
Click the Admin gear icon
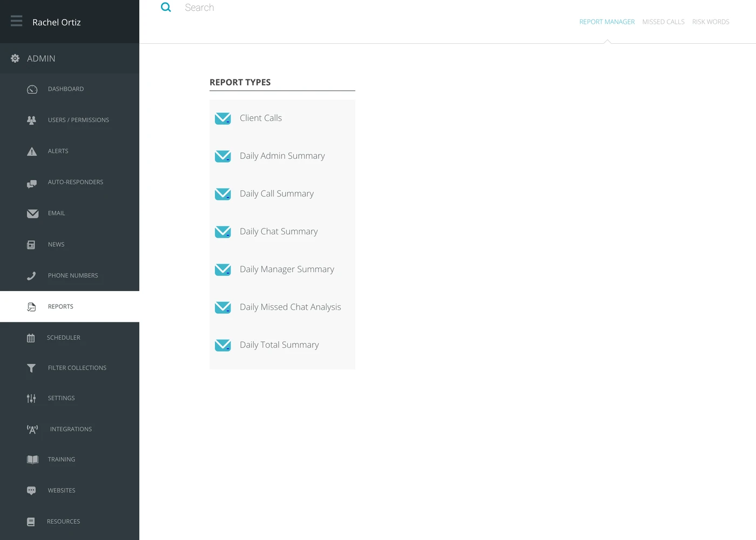tap(15, 58)
